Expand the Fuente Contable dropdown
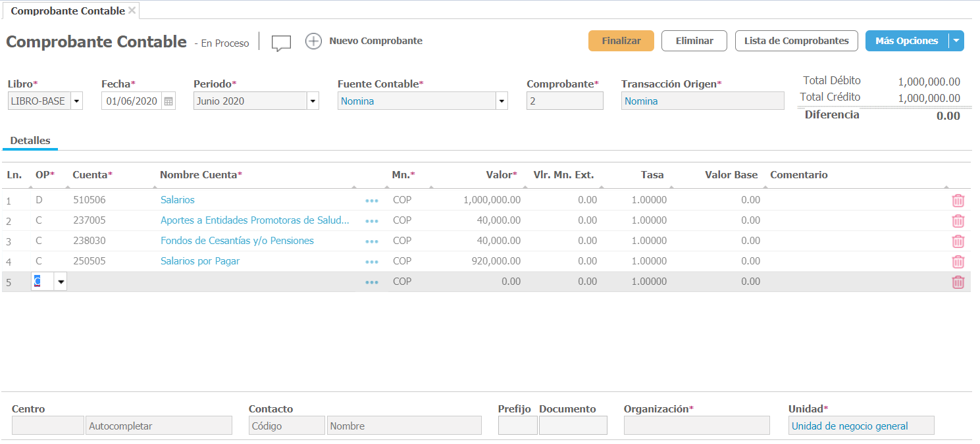The width and height of the screenshot is (980, 444). coord(502,101)
